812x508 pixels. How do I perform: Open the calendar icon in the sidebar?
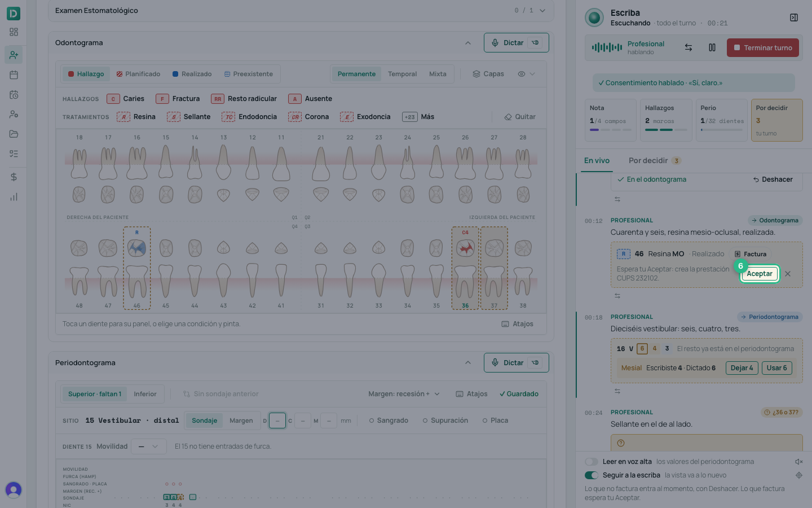click(x=14, y=75)
